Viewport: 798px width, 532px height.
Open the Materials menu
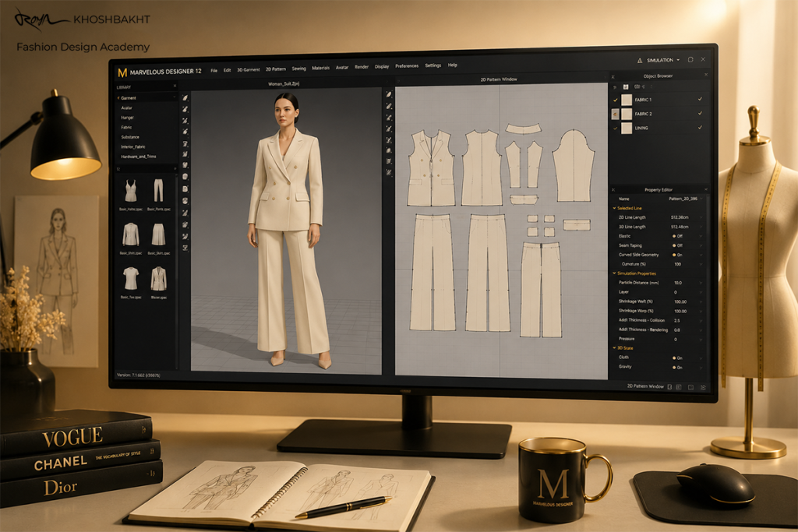(320, 68)
